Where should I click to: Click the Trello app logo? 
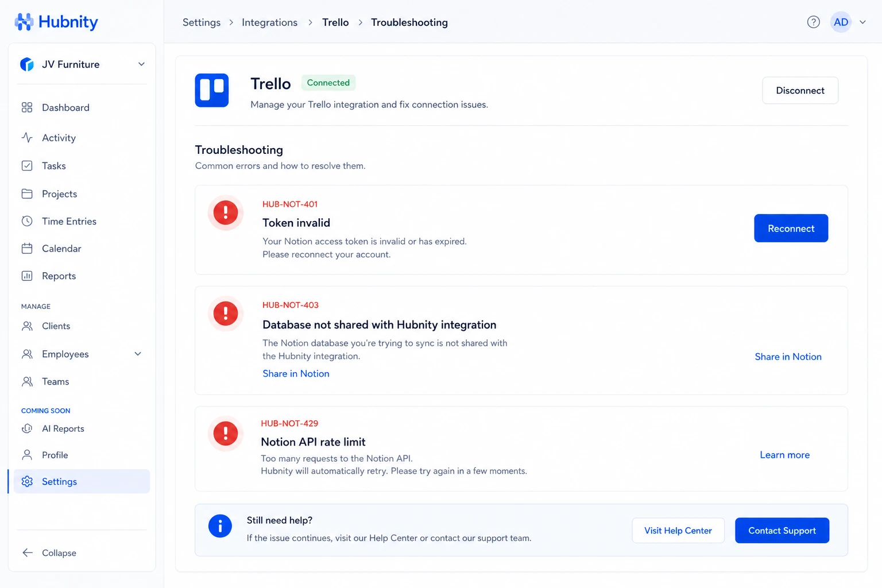(212, 90)
